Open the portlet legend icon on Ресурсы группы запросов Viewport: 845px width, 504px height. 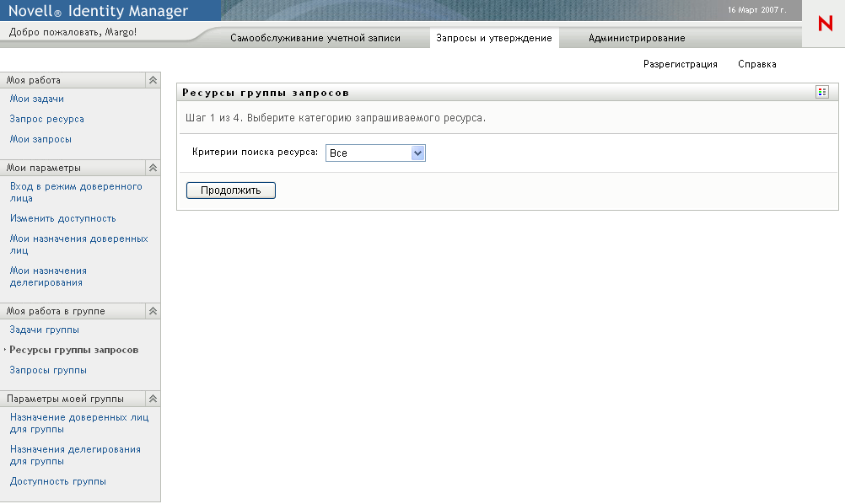(821, 91)
